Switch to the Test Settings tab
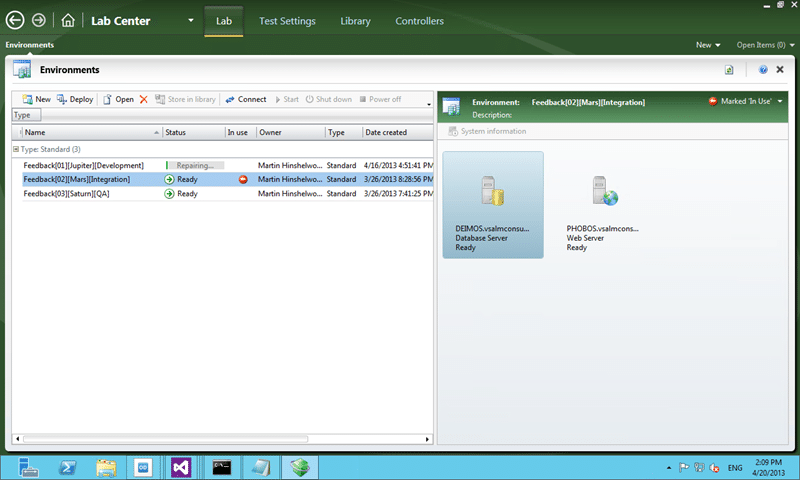The height and width of the screenshot is (480, 800). (287, 21)
